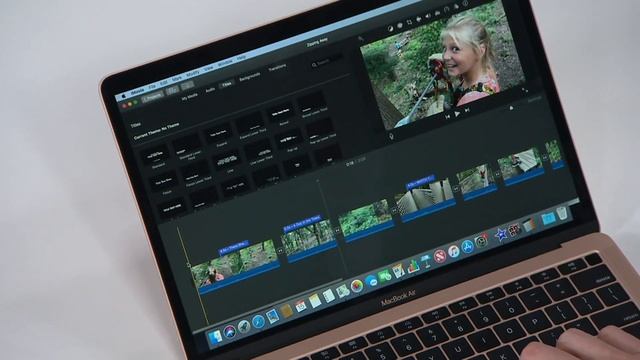Select the Pop-up Lower Third title thumbnail

pyautogui.click(x=321, y=128)
